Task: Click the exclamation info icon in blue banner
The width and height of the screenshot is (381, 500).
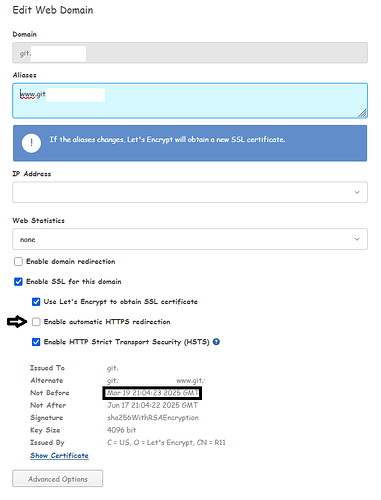Action: [x=31, y=143]
